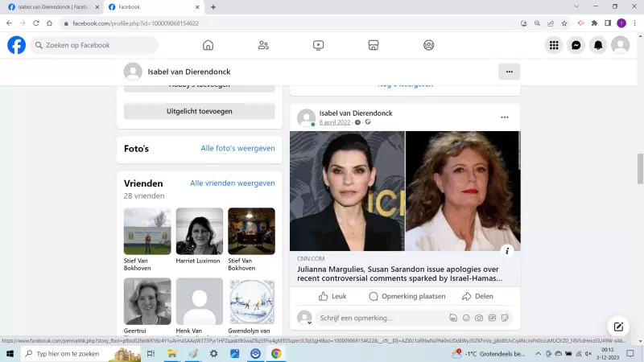This screenshot has height=362, width=644.
Task: Open the notifications bell
Action: (x=598, y=45)
